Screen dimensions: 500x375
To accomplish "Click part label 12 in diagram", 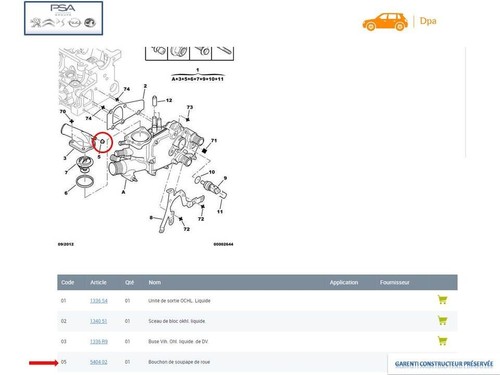I will coord(169,100).
